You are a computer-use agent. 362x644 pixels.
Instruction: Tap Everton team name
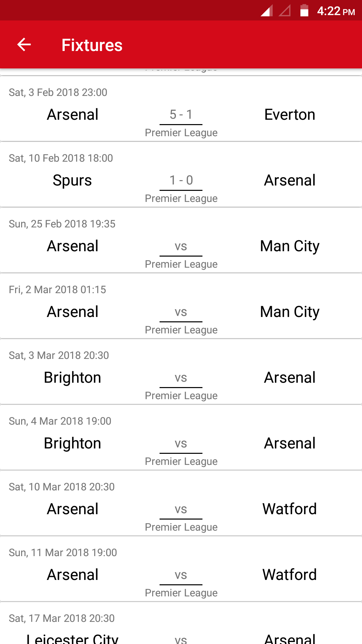(x=290, y=115)
